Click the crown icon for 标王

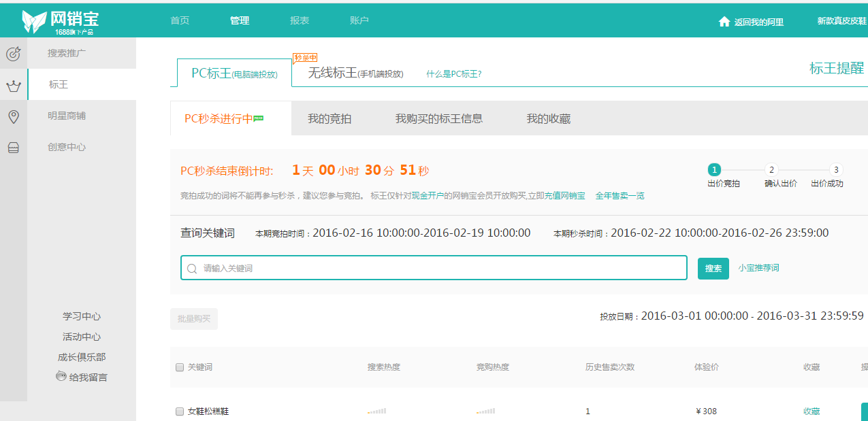click(13, 86)
